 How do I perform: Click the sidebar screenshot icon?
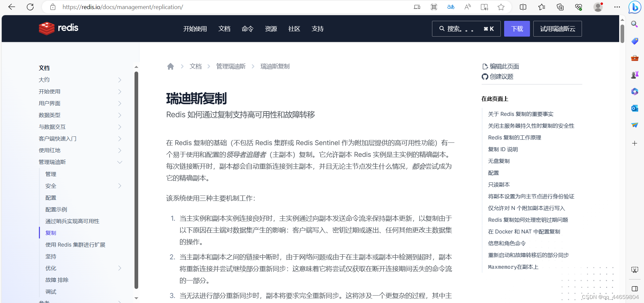[635, 270]
